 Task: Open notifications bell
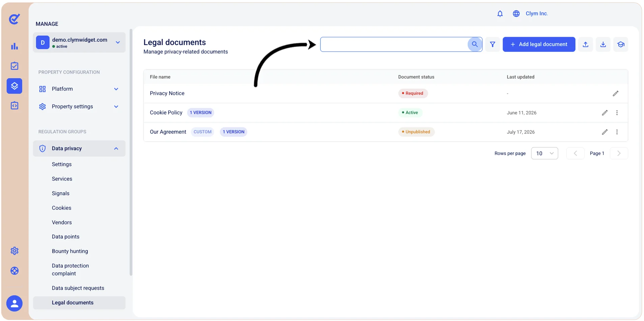(500, 13)
